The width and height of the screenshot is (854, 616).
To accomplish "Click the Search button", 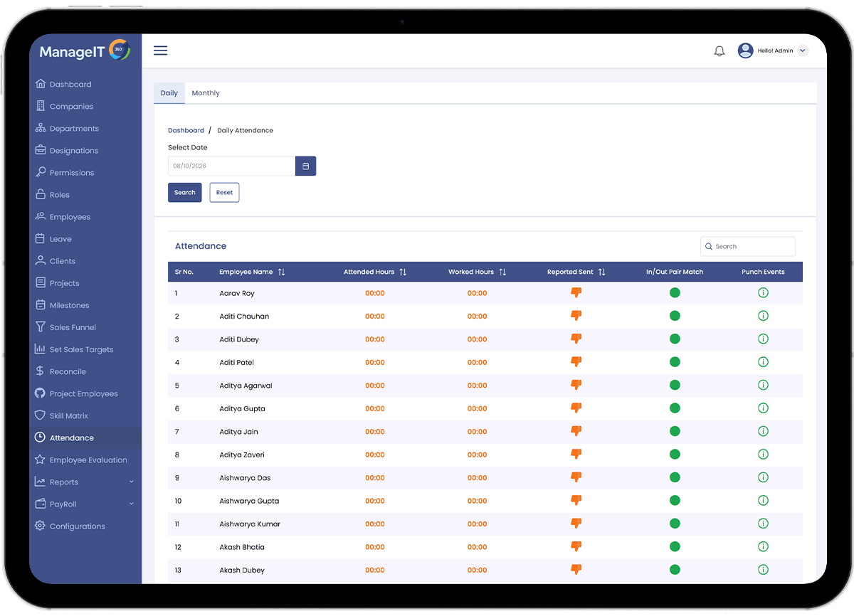I will [x=185, y=193].
